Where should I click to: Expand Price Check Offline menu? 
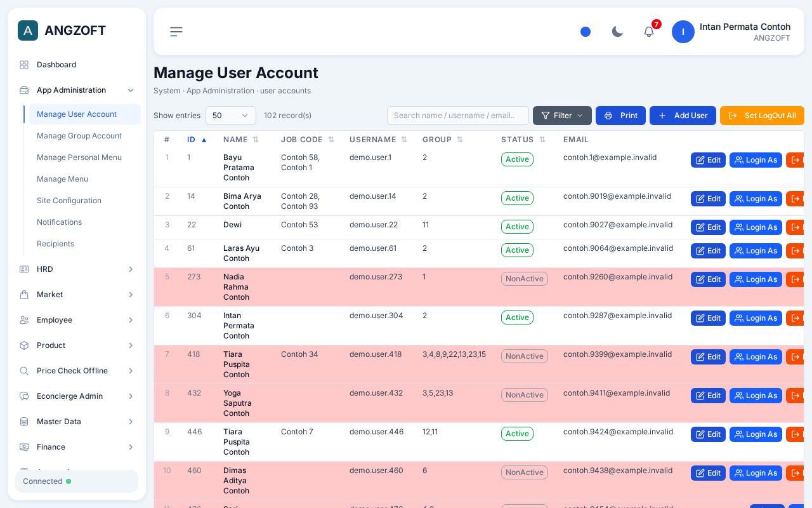coord(77,371)
